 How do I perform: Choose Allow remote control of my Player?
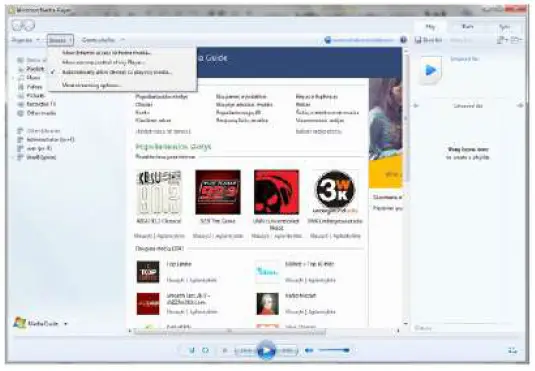tap(103, 62)
